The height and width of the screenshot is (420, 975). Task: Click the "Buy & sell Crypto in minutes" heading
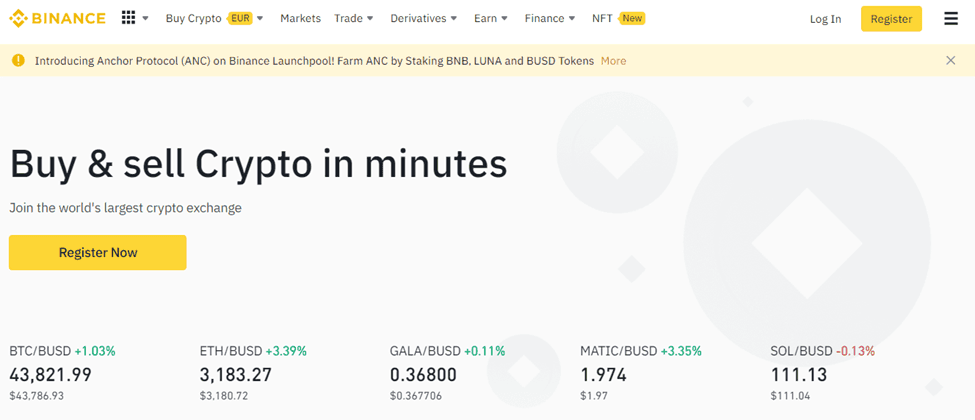coord(258,164)
